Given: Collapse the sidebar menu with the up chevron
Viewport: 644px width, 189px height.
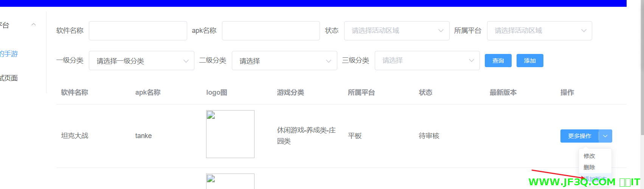Looking at the screenshot, I should pos(34,25).
